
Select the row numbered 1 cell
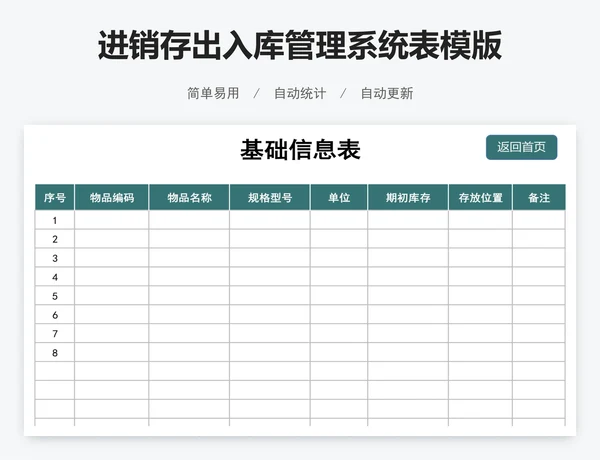click(x=55, y=221)
